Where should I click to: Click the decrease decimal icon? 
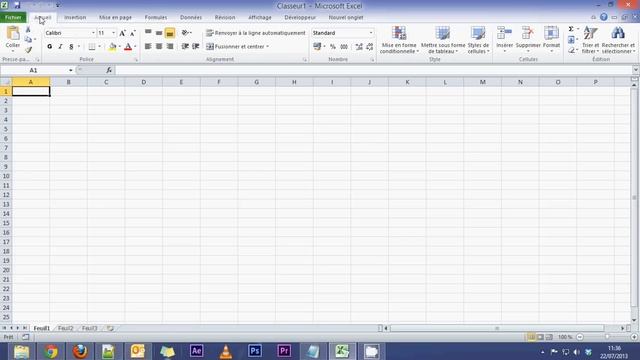point(370,47)
